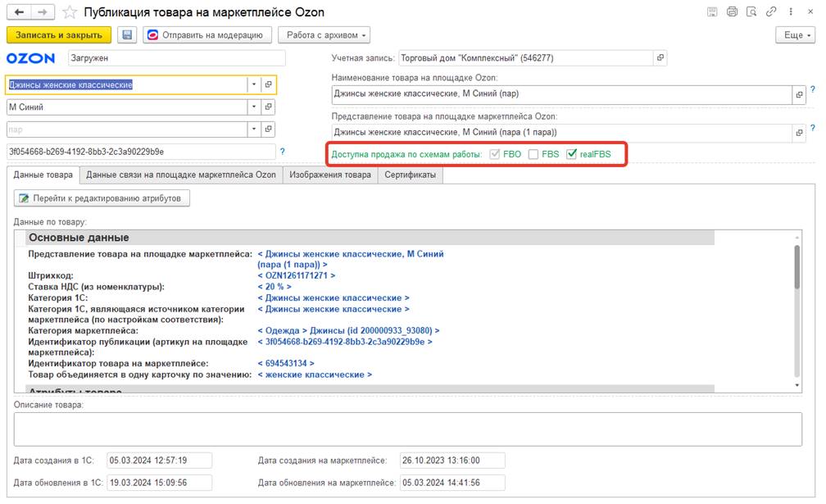
Task: Click 'Перейти к редактированию атрибутов' button
Action: (102, 198)
